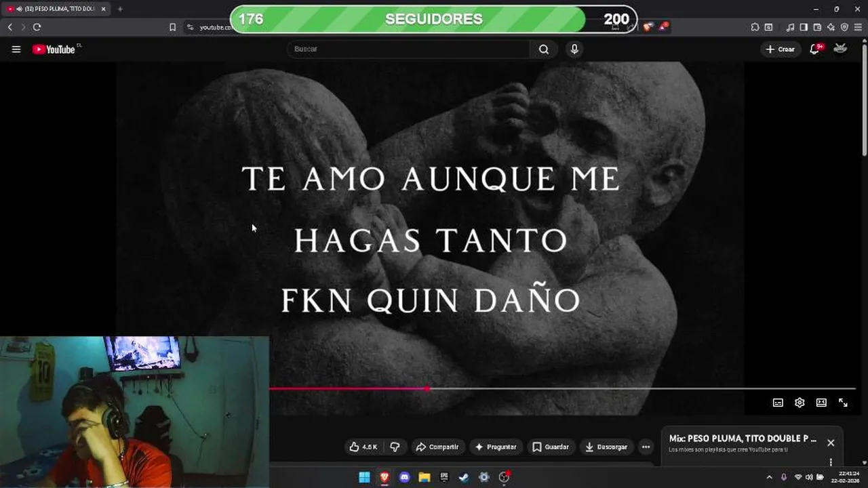Toggle the browser sidebar panel icon
This screenshot has height=488, width=868.
[804, 27]
